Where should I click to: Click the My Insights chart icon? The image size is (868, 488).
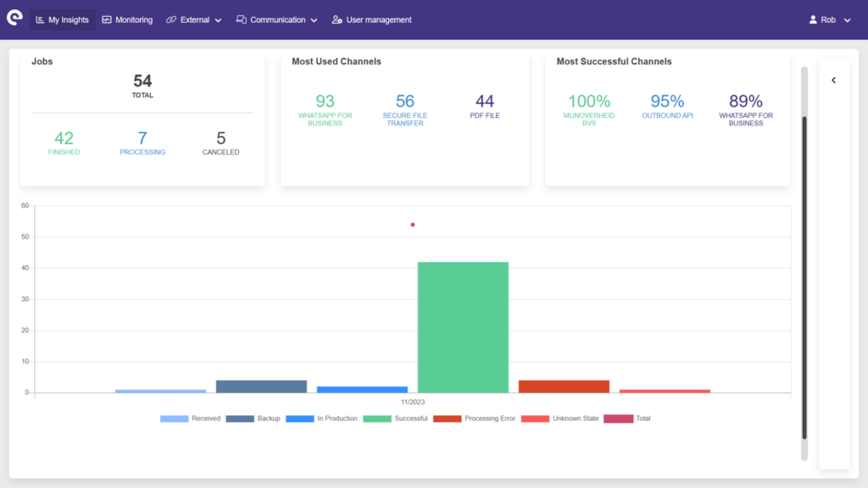pyautogui.click(x=40, y=19)
